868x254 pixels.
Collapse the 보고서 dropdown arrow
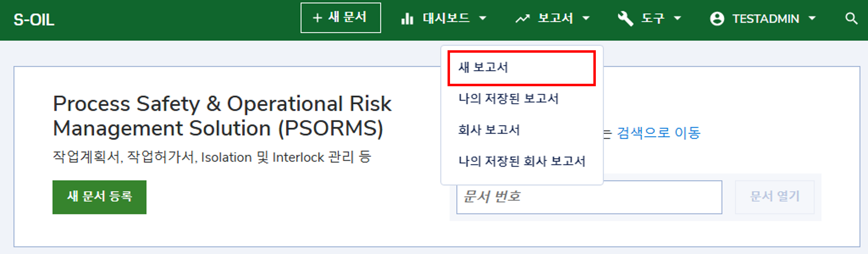pyautogui.click(x=586, y=18)
